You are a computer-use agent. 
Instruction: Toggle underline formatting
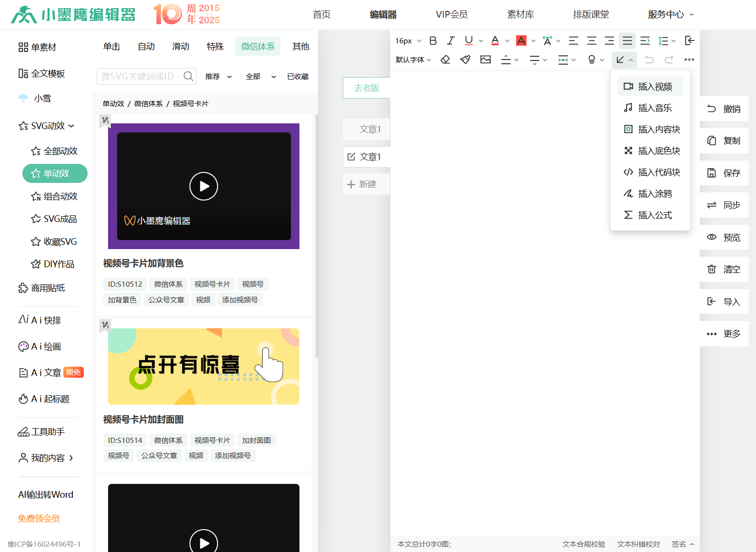(x=469, y=40)
